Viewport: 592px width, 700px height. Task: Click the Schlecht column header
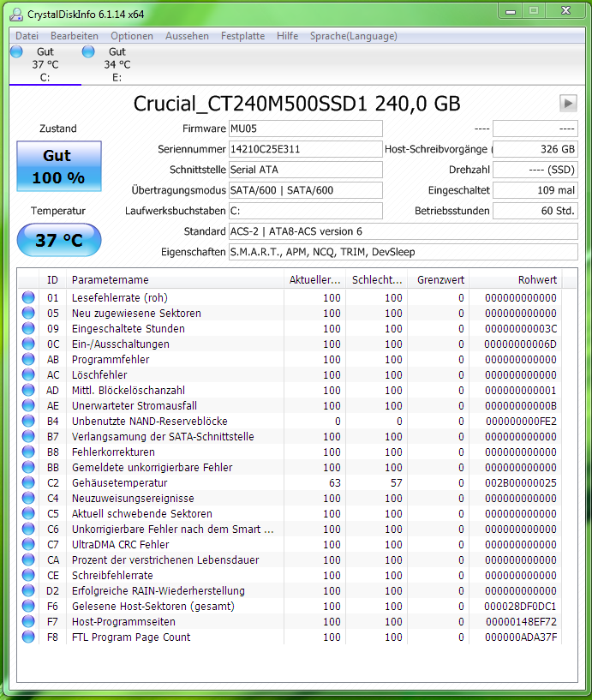tap(377, 280)
